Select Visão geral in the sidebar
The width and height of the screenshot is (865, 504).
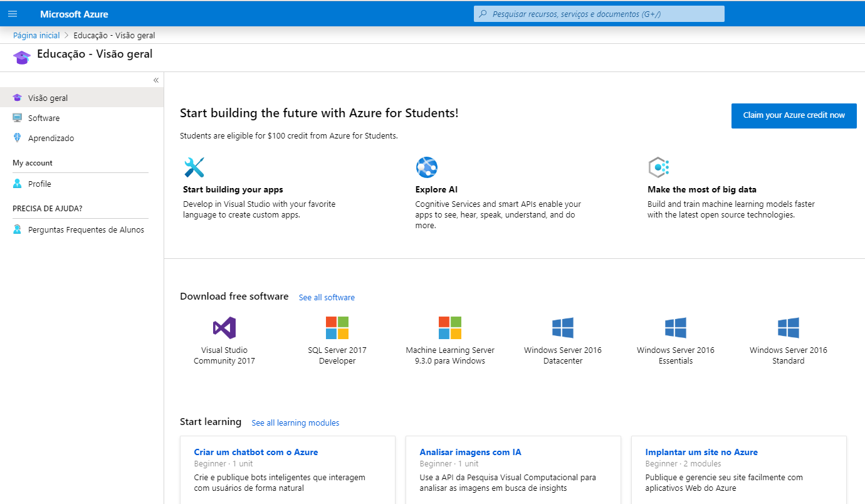click(48, 98)
